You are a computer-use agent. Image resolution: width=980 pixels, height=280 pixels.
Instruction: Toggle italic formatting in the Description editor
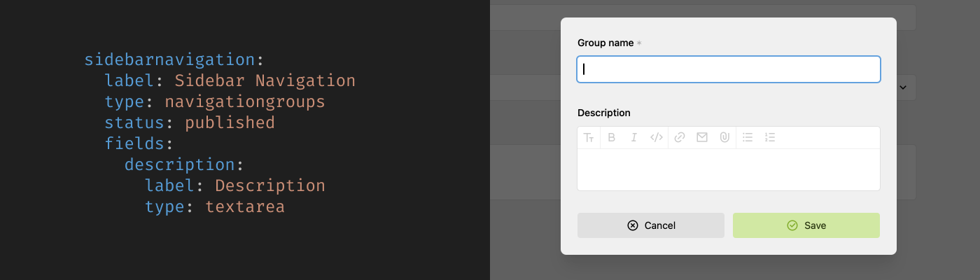pyautogui.click(x=633, y=138)
